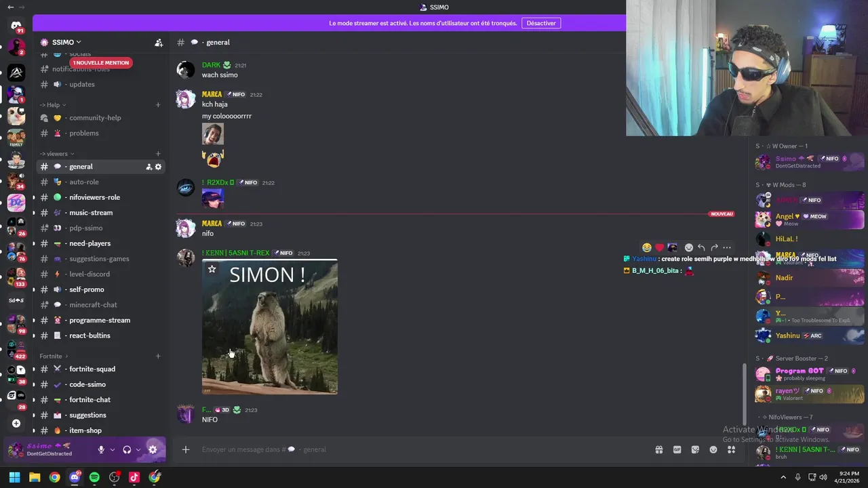Image resolution: width=868 pixels, height=488 pixels.
Task: Click Désactiver streamer mode button
Action: click(541, 23)
